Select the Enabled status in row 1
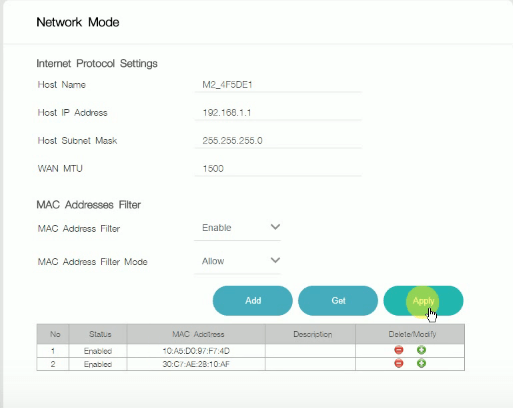 coord(98,351)
